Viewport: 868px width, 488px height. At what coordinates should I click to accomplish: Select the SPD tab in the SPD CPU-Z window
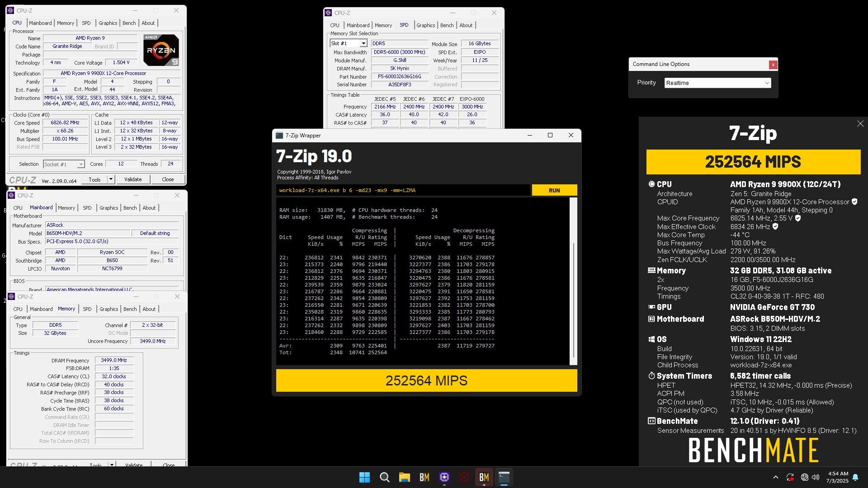click(x=404, y=25)
